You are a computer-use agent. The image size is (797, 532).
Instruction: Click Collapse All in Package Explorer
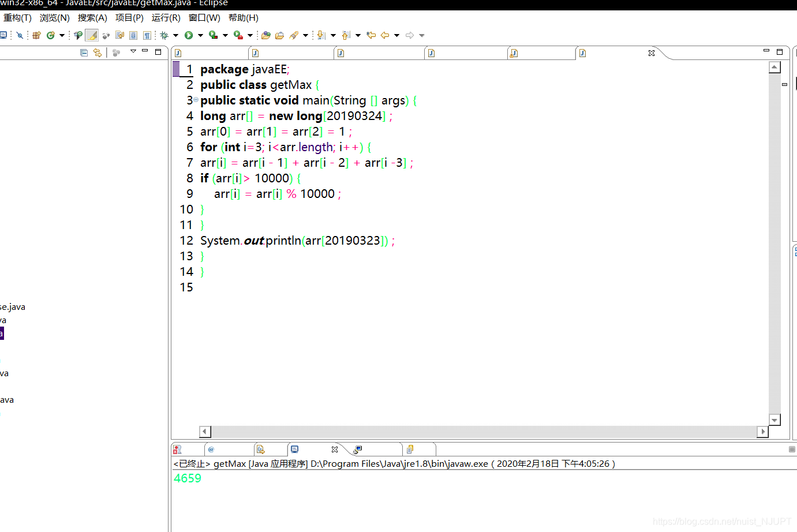click(84, 53)
